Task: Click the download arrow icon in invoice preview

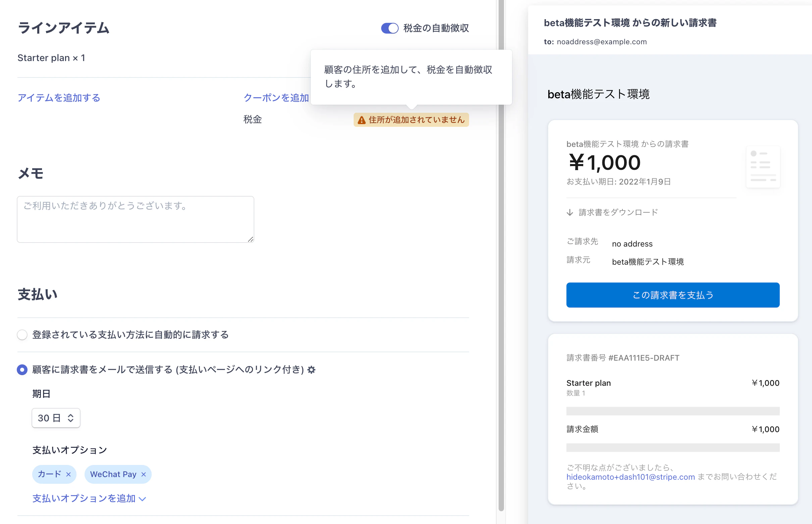Action: pos(570,213)
